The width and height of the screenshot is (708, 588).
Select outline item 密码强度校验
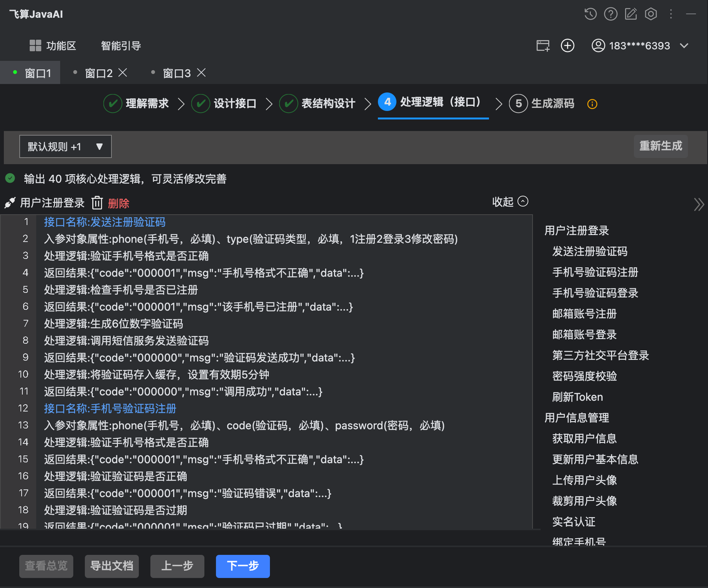click(x=584, y=376)
